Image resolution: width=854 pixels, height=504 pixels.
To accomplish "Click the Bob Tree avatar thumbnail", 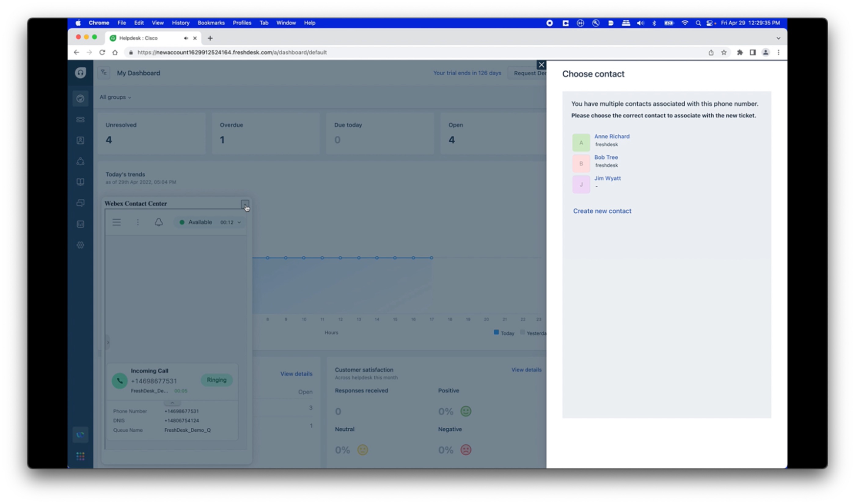I will pyautogui.click(x=581, y=164).
